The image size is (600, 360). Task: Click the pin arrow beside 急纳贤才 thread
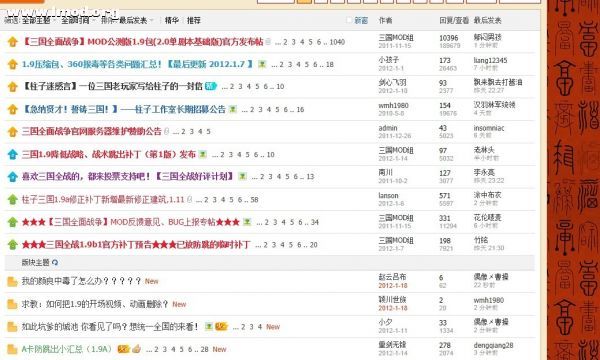coord(13,109)
